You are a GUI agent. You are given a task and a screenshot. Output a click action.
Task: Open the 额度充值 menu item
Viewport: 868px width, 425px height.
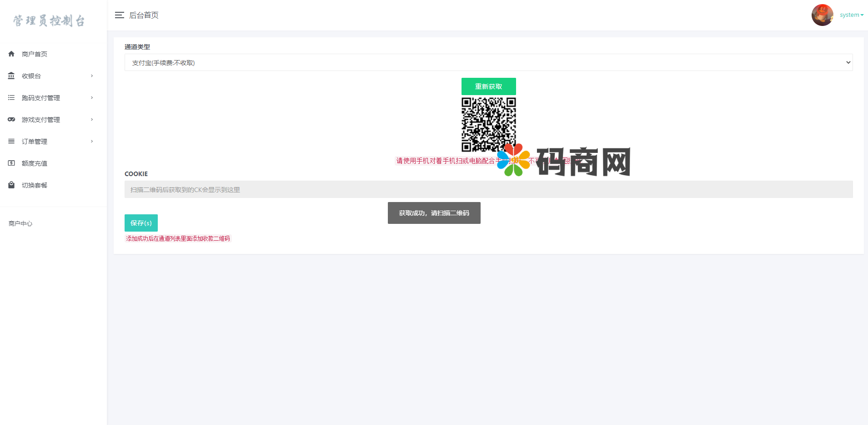coord(35,163)
